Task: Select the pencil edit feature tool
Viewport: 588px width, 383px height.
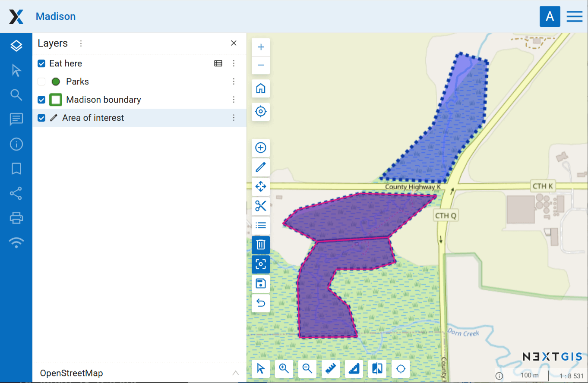Action: pos(261,167)
